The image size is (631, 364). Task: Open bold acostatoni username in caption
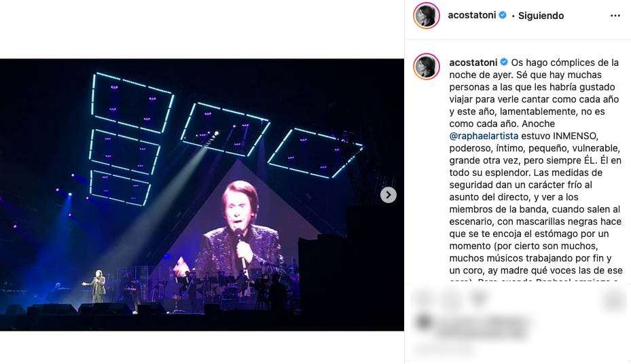(473, 62)
